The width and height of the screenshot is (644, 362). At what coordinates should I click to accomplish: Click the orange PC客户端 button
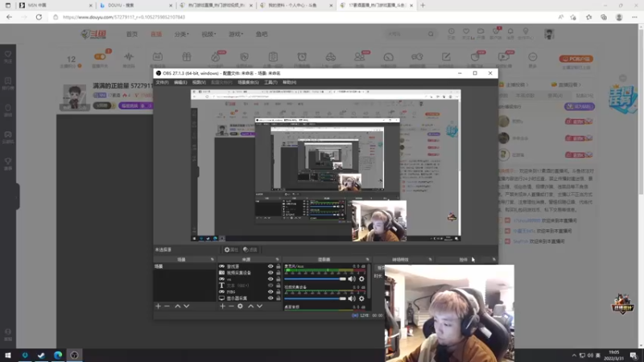point(576,59)
